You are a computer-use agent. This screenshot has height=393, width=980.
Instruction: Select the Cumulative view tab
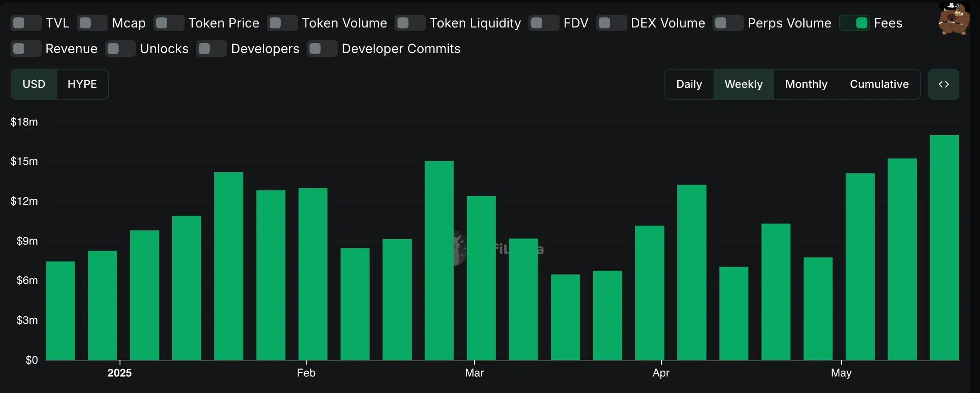click(x=879, y=84)
